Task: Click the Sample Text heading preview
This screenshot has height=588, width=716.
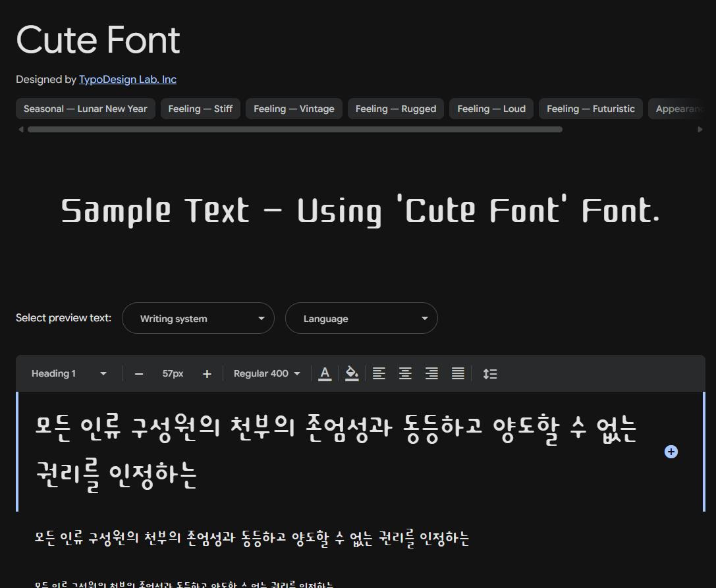Action: tap(360, 211)
